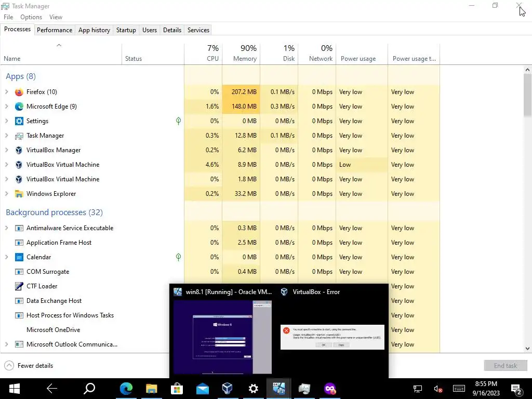Switch to the App history tab
The image size is (532, 399).
coord(95,30)
